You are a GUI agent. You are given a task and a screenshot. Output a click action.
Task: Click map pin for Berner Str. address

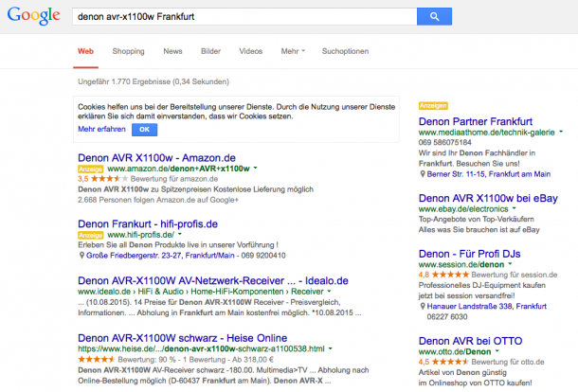423,174
